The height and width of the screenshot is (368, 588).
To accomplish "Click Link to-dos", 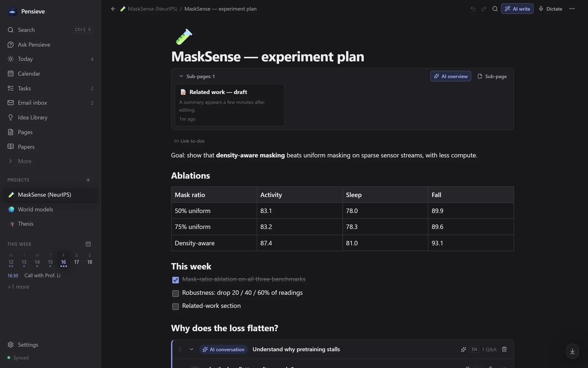I will click(189, 141).
